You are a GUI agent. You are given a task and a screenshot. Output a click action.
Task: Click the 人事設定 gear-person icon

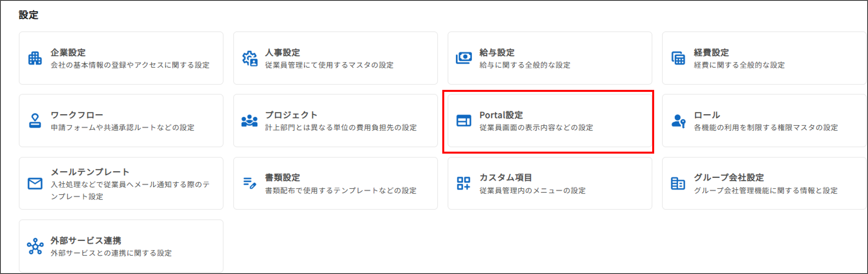click(x=250, y=58)
